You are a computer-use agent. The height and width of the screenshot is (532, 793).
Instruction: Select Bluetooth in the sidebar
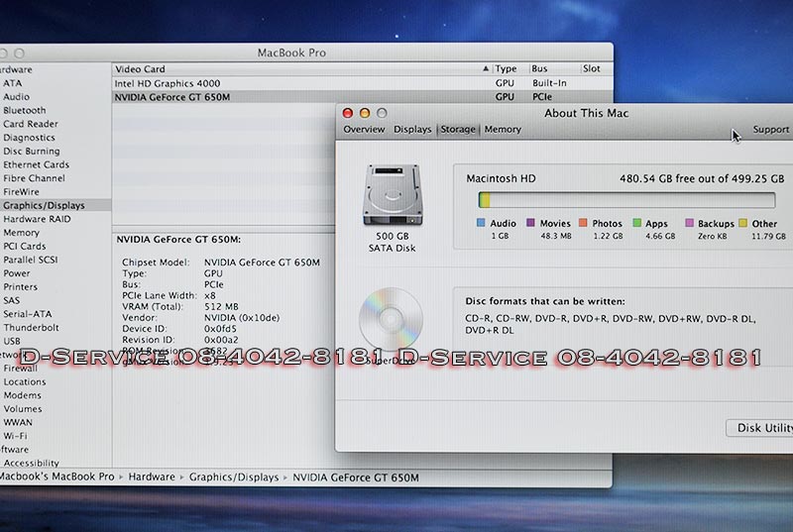[24, 111]
